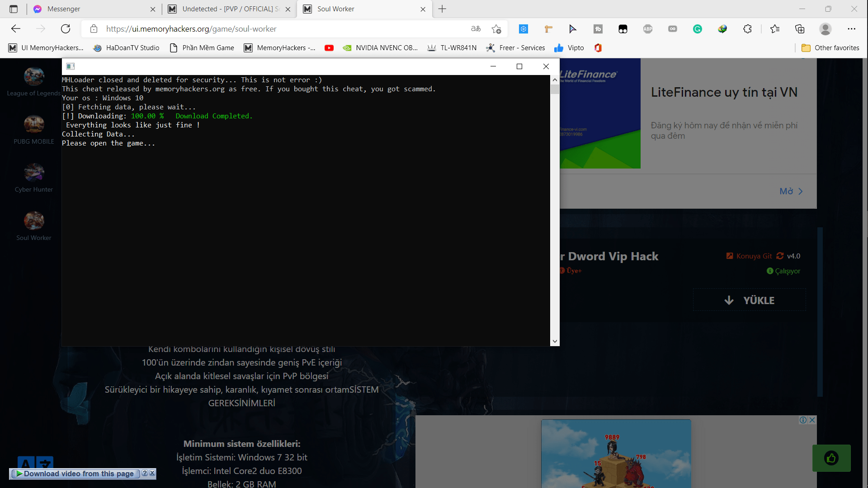Select Soul Worker in sidebar
The width and height of the screenshot is (868, 488).
pyautogui.click(x=34, y=226)
